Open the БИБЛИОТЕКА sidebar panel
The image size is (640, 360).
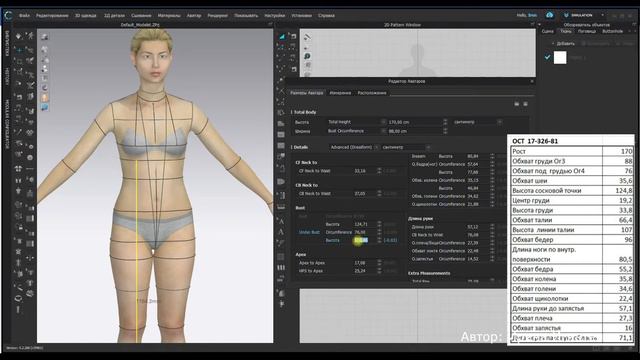(7, 43)
